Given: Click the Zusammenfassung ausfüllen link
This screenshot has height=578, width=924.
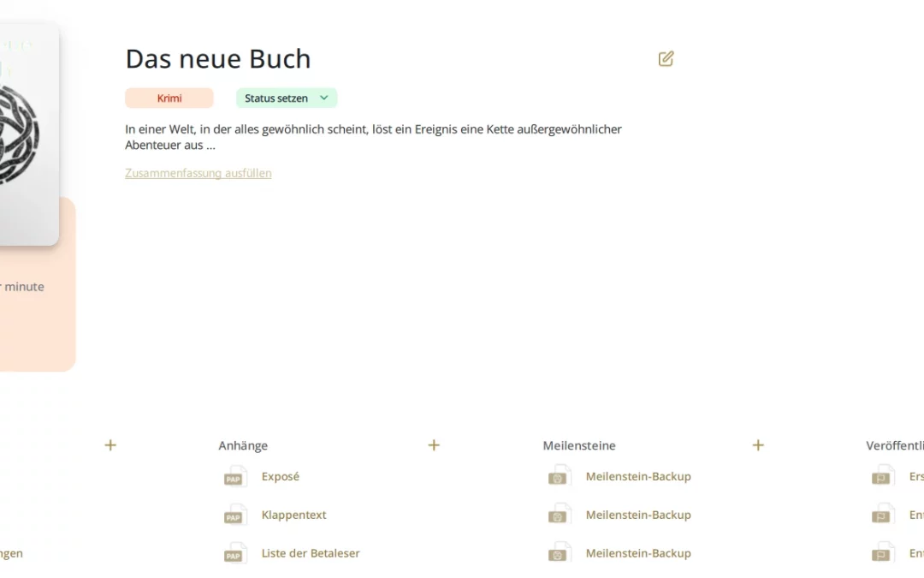Looking at the screenshot, I should coord(198,173).
